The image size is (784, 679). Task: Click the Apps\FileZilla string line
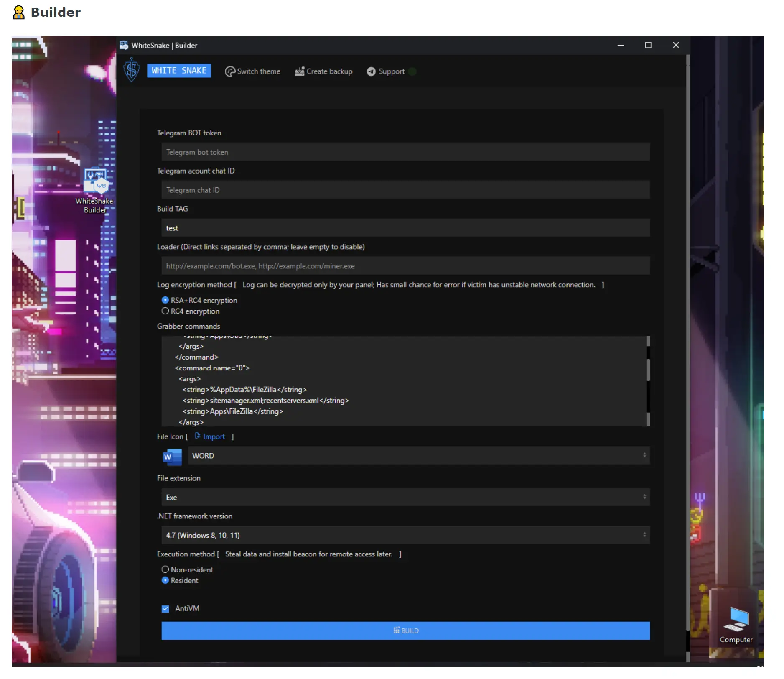click(233, 411)
